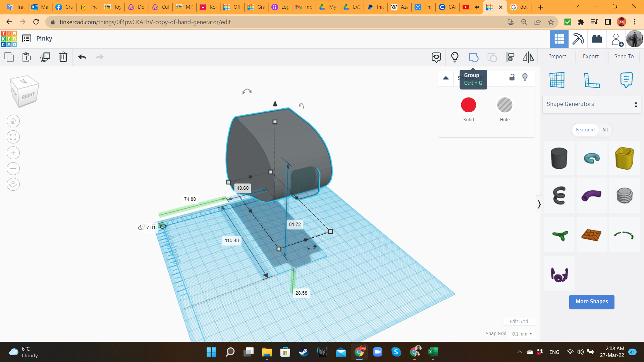Click the Mirror tool icon
This screenshot has height=362, width=644.
528,57
